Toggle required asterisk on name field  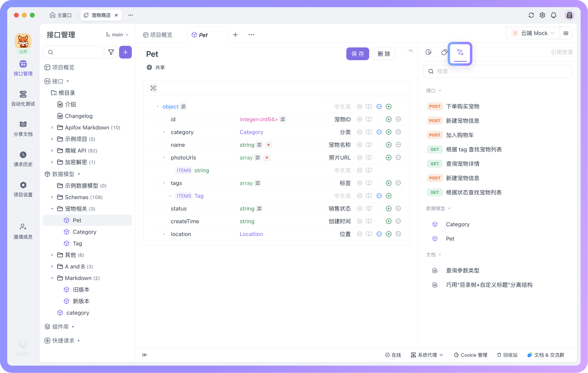(x=268, y=145)
